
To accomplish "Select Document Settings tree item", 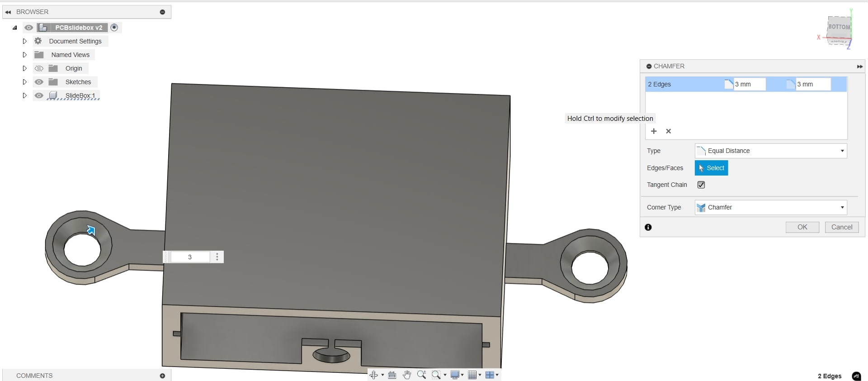I will coord(75,41).
